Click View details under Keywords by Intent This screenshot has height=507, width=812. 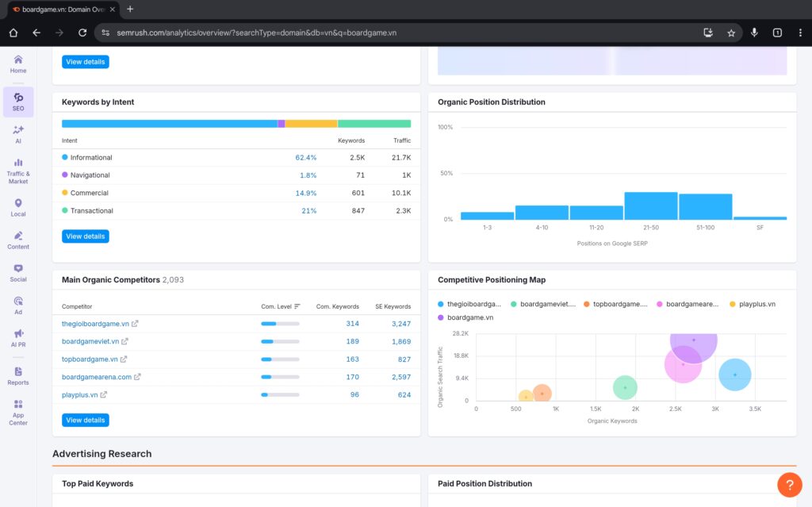click(85, 236)
